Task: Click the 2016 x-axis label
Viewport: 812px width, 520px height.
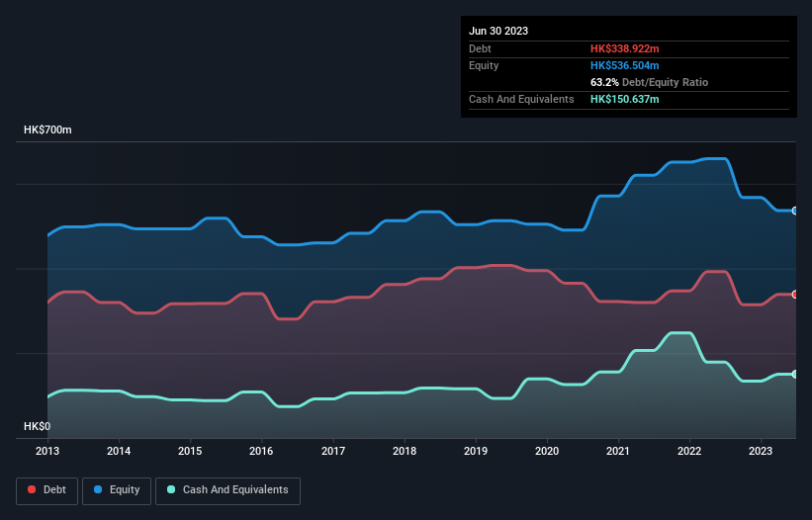Action: [x=262, y=451]
